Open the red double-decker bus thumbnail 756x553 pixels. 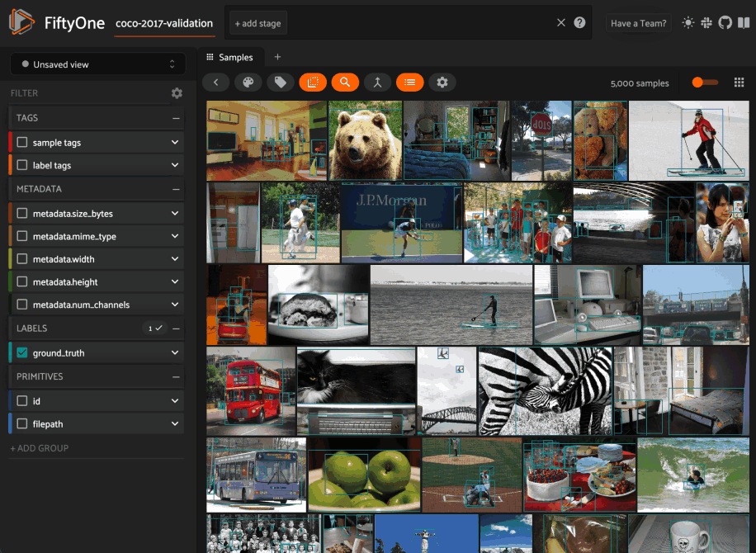click(x=251, y=391)
